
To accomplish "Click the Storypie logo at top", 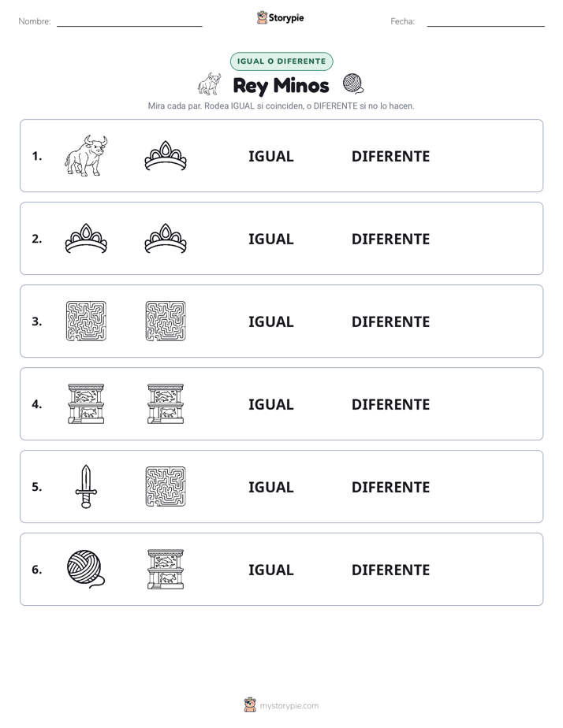I will [x=281, y=17].
